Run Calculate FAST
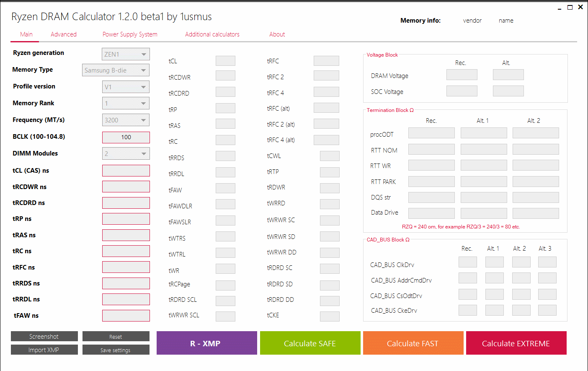Screen dimensions: 588x371 click(413, 343)
